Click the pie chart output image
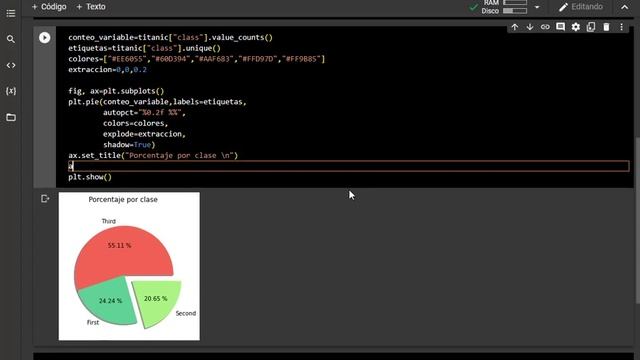Screen dimensions: 640x360 pos(129,266)
